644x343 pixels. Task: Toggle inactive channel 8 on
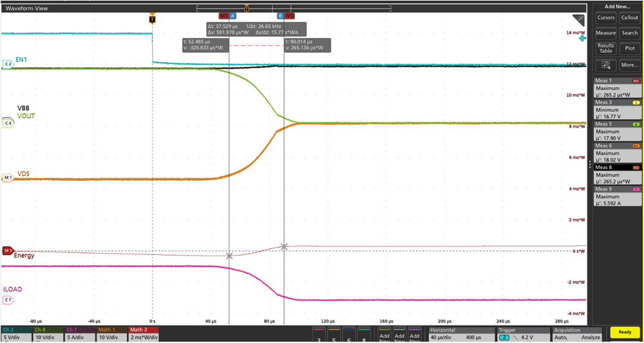364,335
